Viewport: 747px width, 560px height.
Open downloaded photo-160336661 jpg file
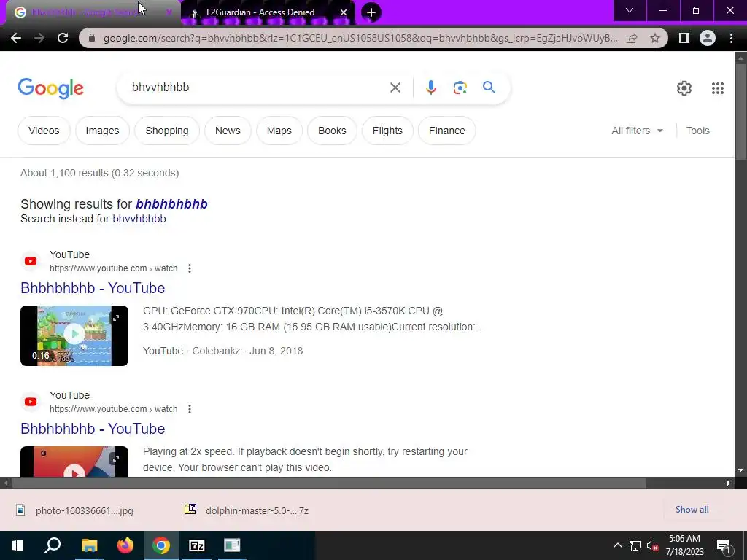click(75, 510)
